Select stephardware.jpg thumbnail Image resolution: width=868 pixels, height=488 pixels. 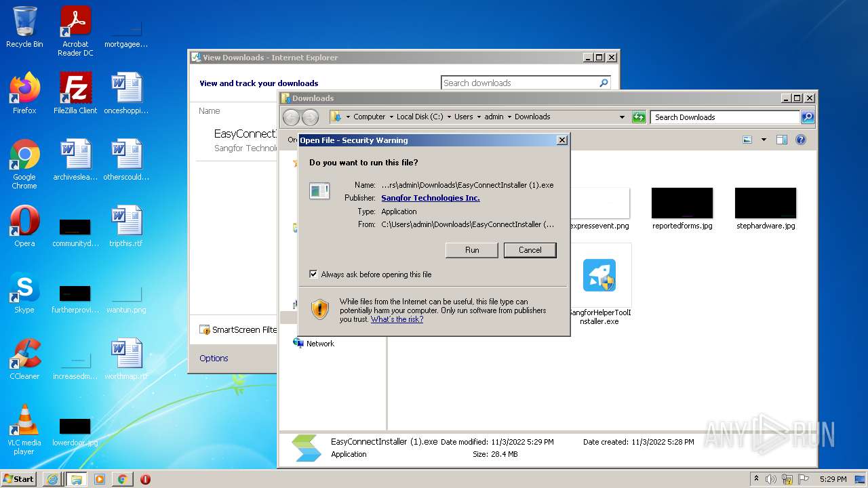click(766, 209)
